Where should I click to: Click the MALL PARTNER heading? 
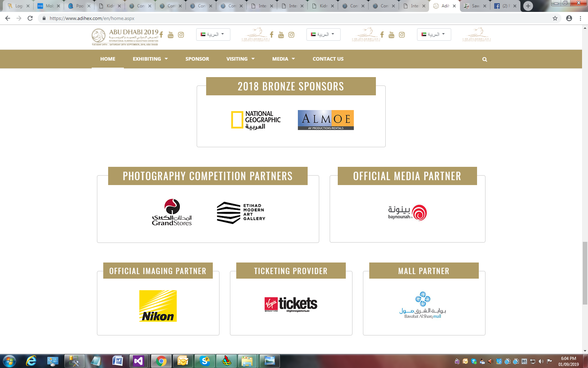click(x=424, y=271)
